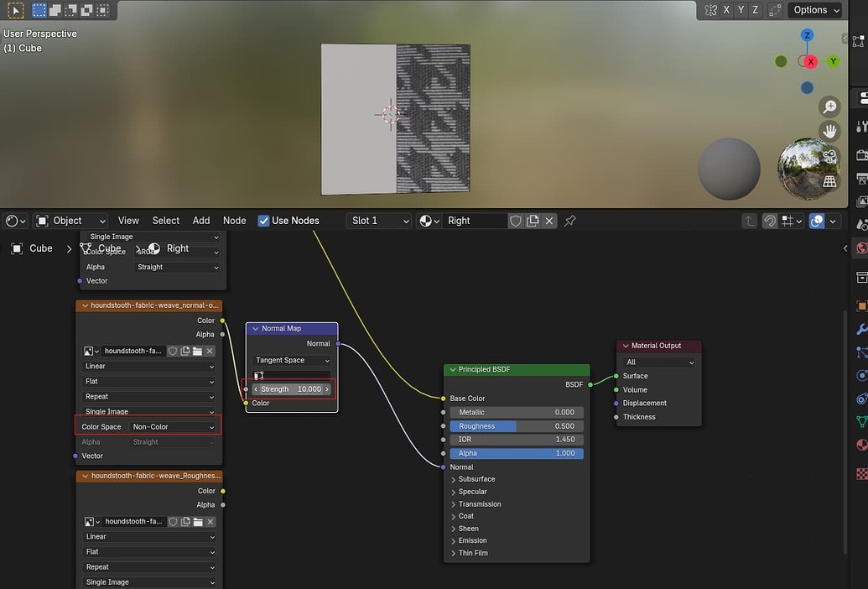This screenshot has height=589, width=868.
Task: Click the camera view icon in viewport
Action: 829,156
